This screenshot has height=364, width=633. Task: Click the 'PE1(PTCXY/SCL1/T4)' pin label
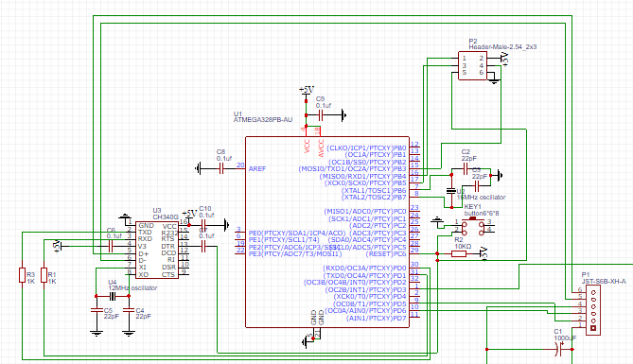[284, 240]
